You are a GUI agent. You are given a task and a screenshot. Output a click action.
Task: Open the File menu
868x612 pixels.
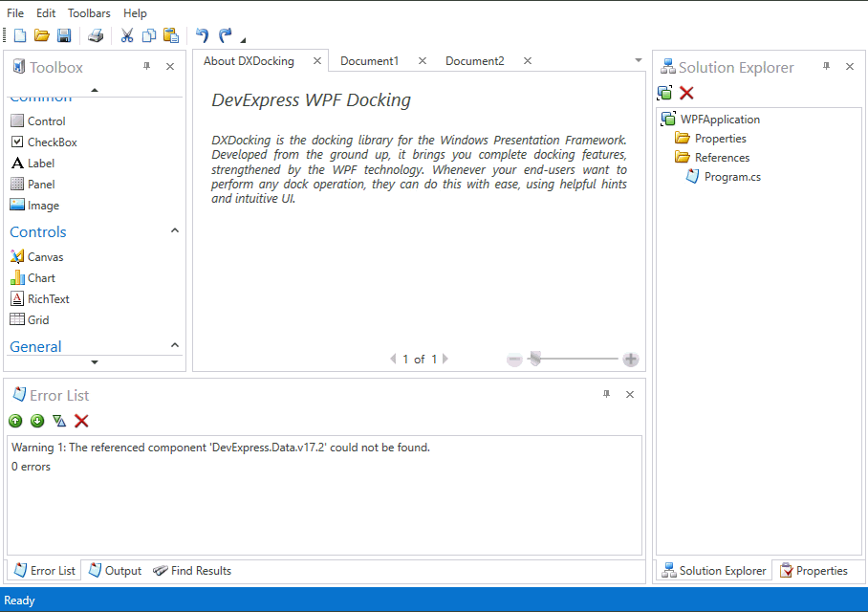pos(15,12)
